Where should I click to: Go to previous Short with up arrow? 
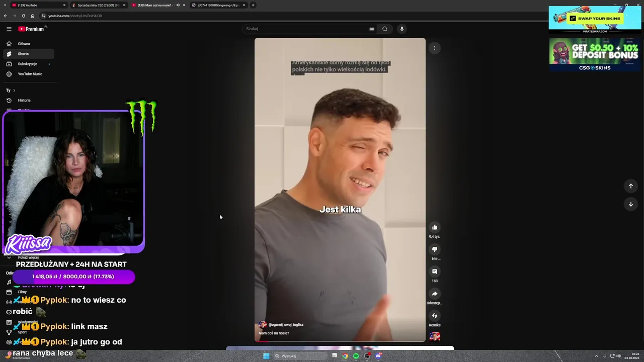tap(631, 186)
